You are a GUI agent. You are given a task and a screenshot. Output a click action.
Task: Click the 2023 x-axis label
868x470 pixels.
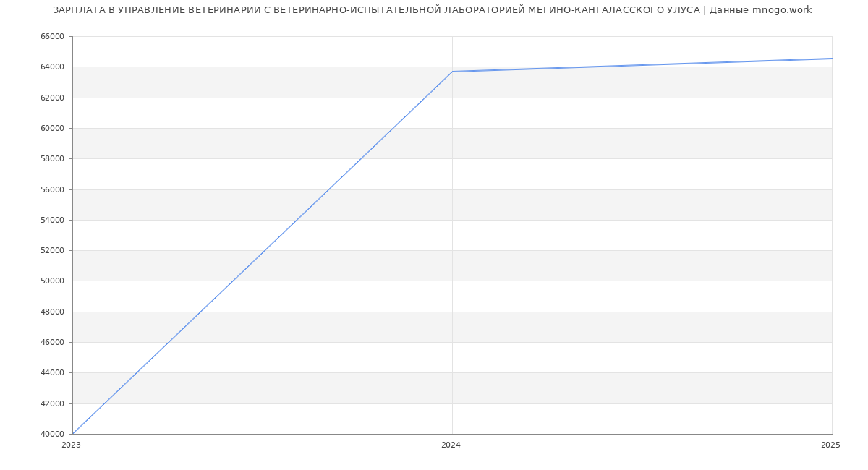coord(71,445)
